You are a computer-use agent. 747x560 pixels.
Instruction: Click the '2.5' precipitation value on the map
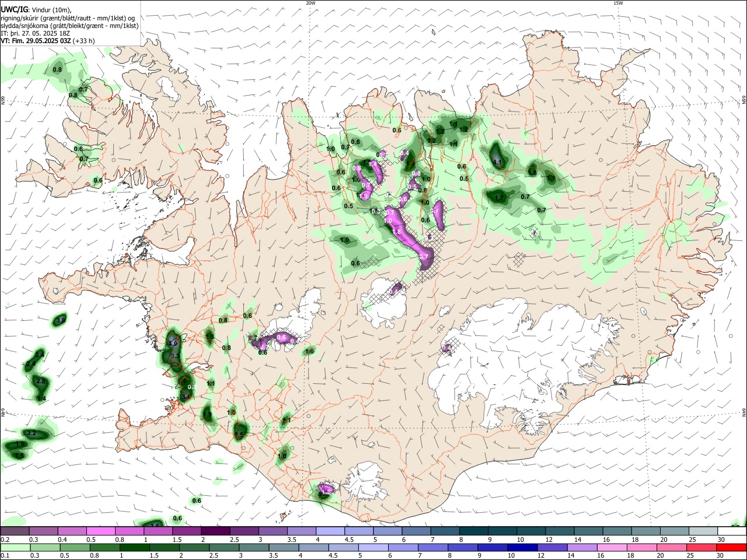[x=239, y=435]
